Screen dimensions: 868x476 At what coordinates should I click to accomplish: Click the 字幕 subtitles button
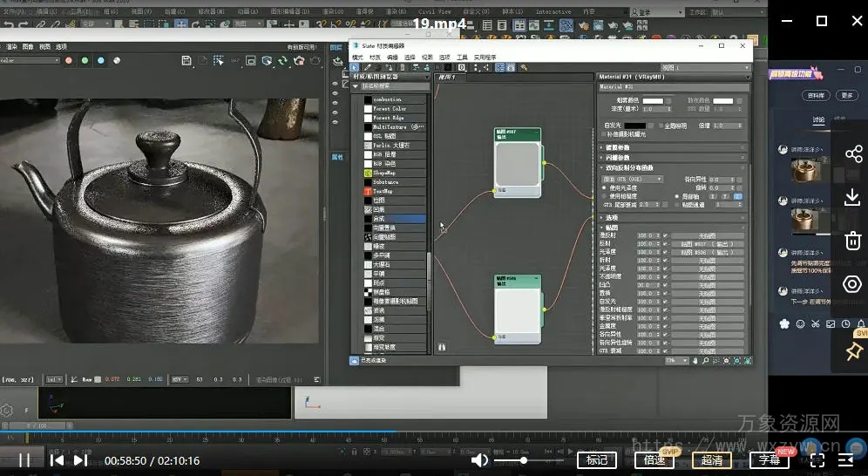coord(768,460)
